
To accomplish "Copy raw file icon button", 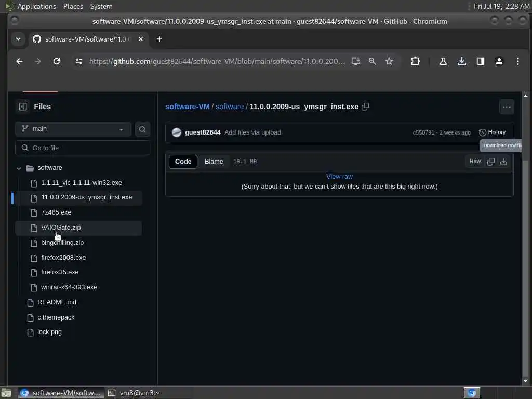I will [490, 162].
